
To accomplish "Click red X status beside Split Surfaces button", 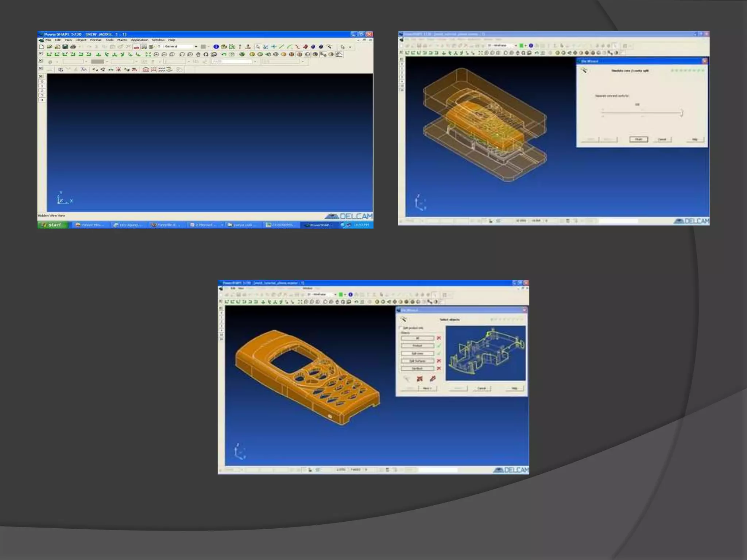I will coord(439,361).
